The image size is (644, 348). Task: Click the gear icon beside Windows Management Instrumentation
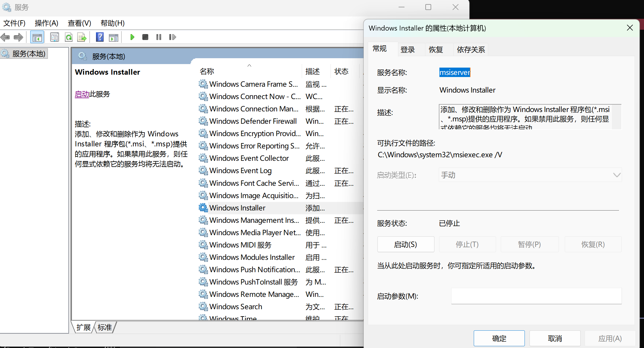203,220
